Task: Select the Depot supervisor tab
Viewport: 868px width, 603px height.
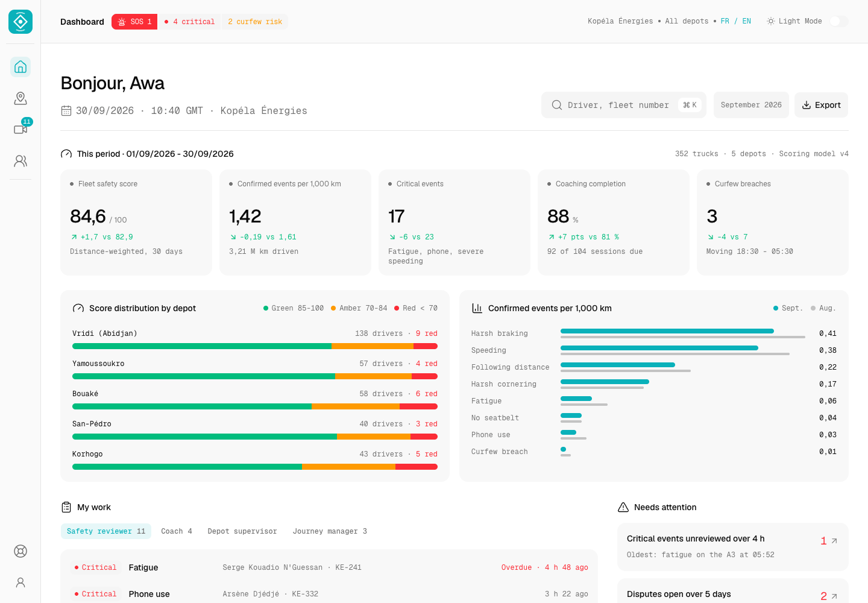Action: [x=242, y=531]
